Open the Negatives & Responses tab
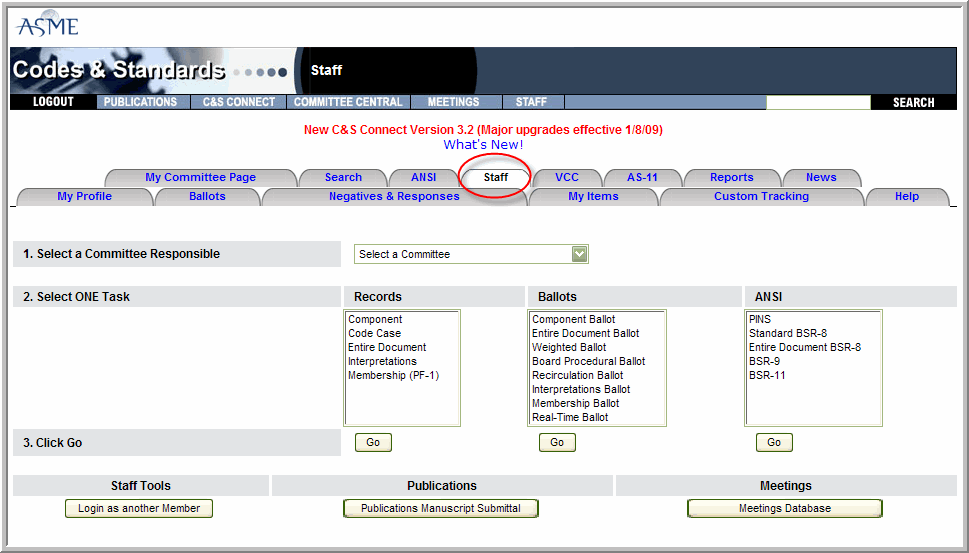Image resolution: width=969 pixels, height=553 pixels. pyautogui.click(x=394, y=196)
